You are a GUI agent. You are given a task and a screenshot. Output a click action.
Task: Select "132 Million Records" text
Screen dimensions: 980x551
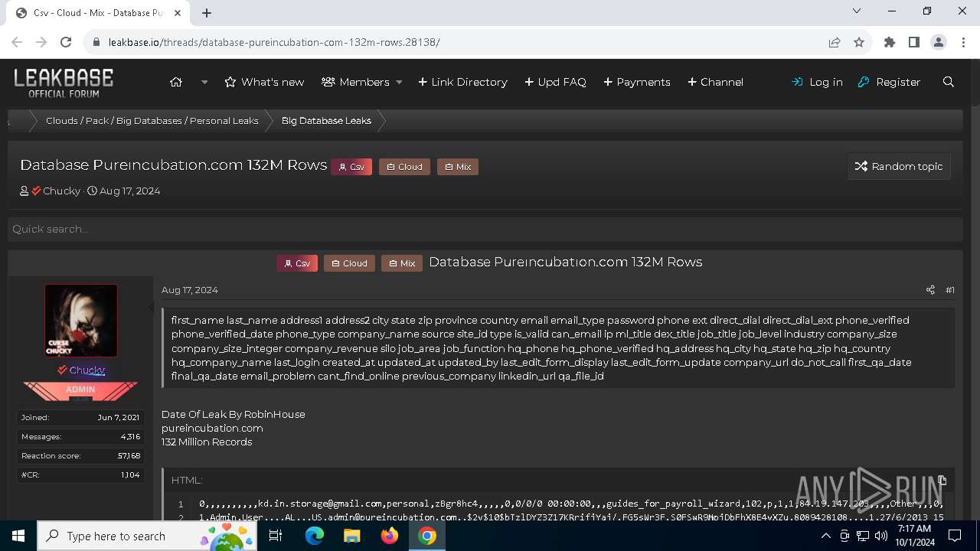(207, 442)
